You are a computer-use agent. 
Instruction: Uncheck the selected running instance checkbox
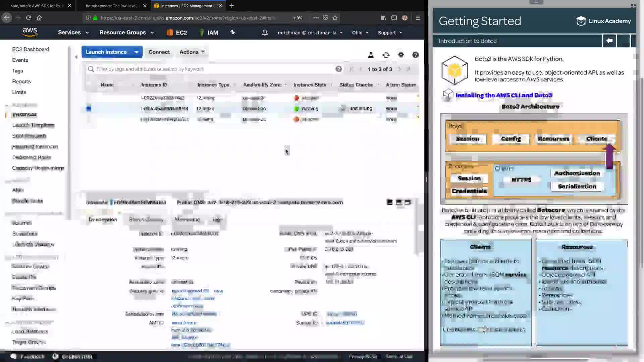point(89,109)
